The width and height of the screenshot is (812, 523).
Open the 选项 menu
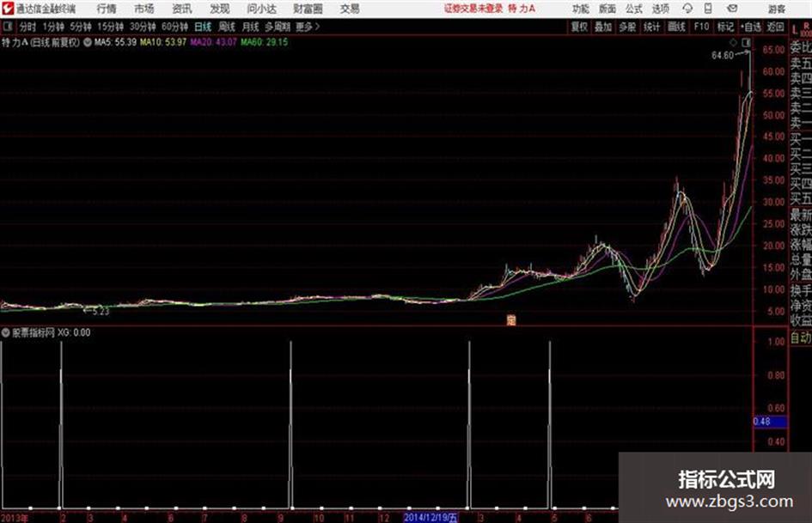point(660,9)
